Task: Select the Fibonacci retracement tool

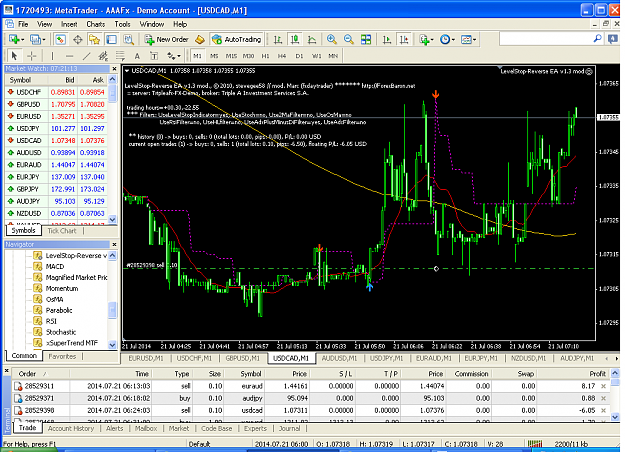Action: tap(120, 56)
